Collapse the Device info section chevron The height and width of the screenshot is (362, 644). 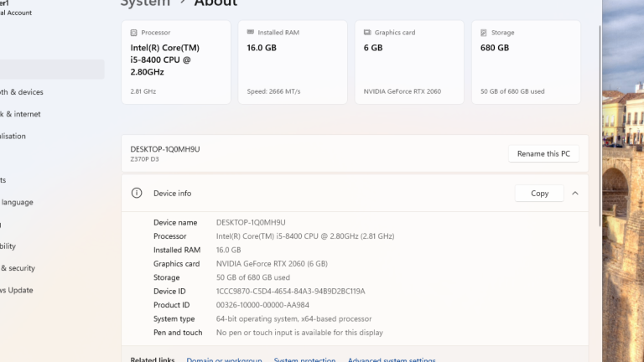tap(575, 194)
